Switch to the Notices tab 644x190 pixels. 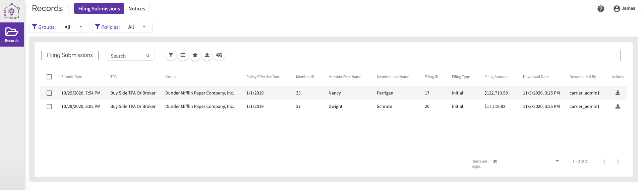click(x=137, y=9)
